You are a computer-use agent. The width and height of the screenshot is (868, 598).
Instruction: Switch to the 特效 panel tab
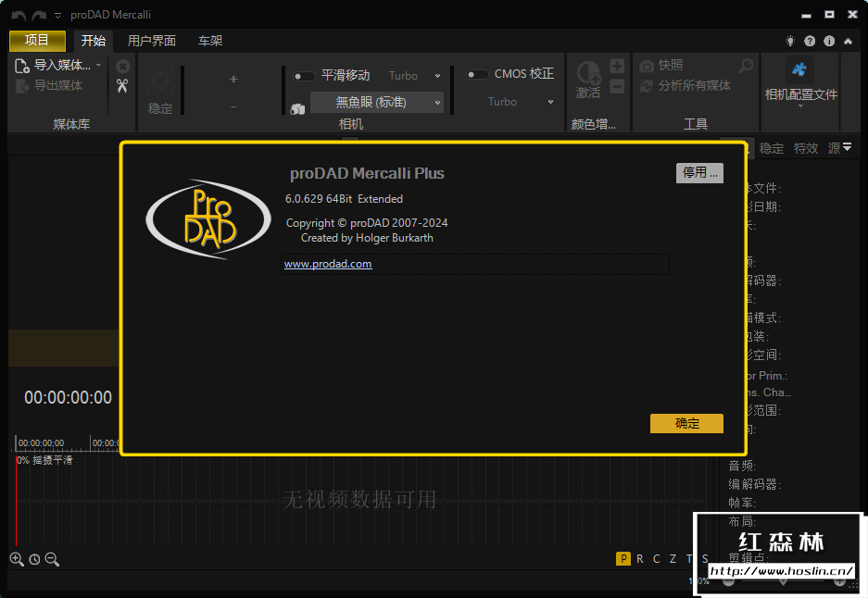pyautogui.click(x=806, y=148)
